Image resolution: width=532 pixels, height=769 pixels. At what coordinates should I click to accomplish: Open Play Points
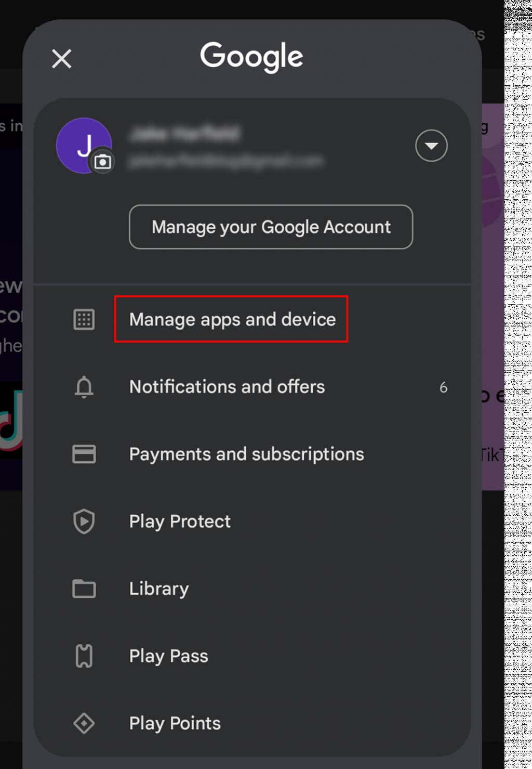pyautogui.click(x=175, y=723)
